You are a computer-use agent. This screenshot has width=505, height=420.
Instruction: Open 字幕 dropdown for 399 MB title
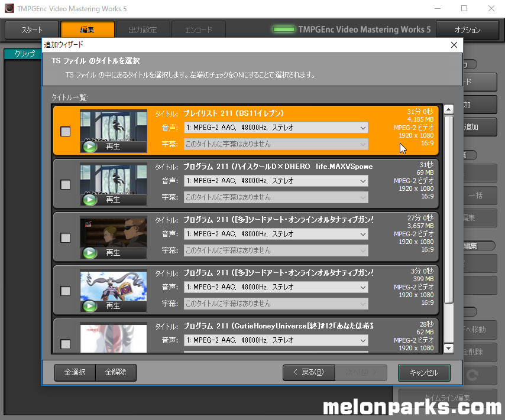click(x=276, y=303)
